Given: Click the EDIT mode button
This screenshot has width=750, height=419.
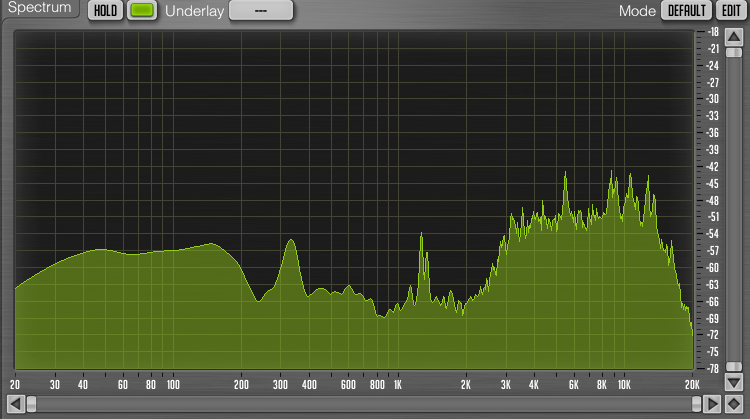Looking at the screenshot, I should point(729,11).
